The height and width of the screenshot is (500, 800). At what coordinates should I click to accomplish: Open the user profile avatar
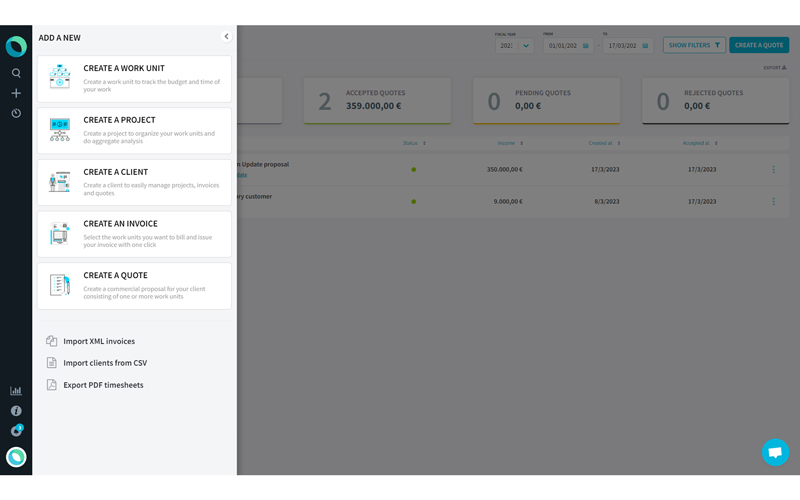click(16, 457)
